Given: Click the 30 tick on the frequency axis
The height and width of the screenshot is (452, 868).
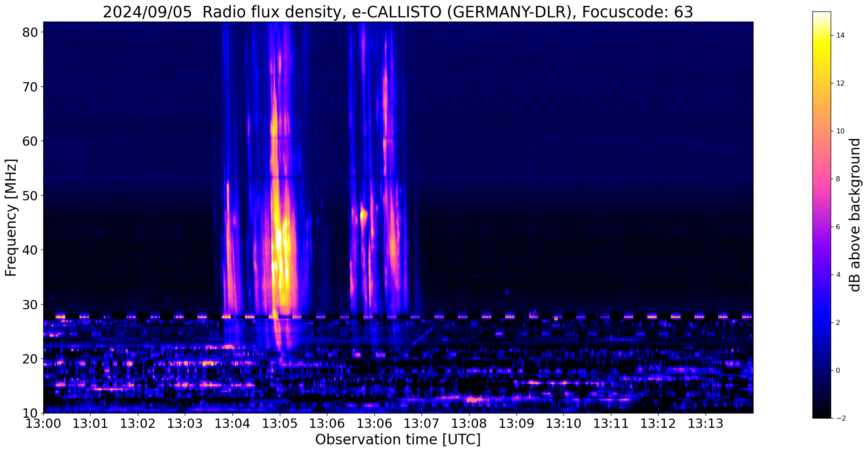Looking at the screenshot, I should tap(30, 305).
